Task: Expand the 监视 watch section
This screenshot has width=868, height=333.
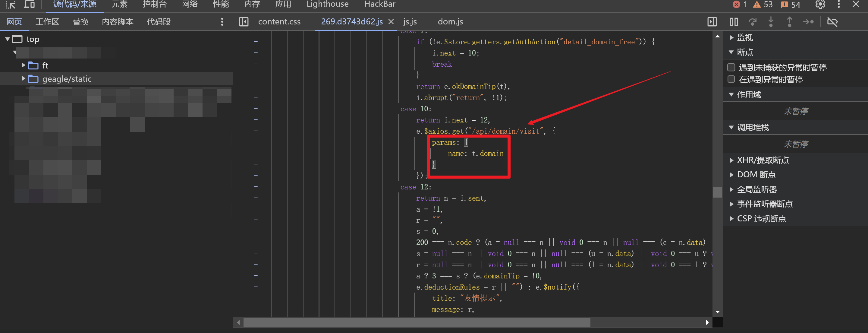Action: pyautogui.click(x=731, y=37)
